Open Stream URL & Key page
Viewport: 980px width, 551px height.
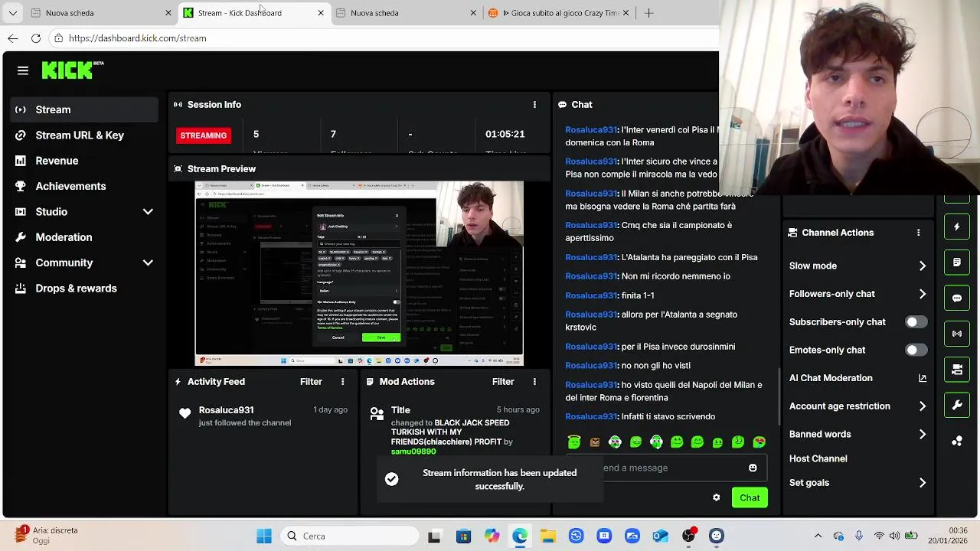(x=84, y=135)
